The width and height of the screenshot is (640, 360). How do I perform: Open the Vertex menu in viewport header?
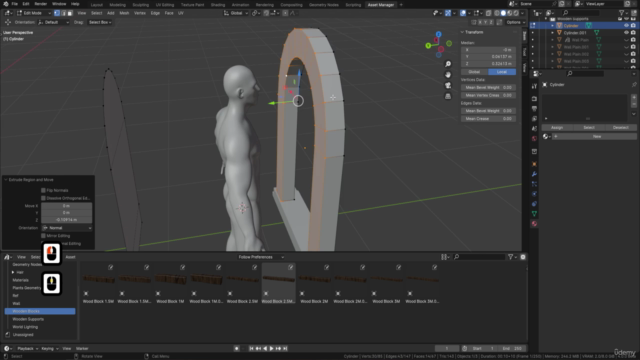(140, 13)
